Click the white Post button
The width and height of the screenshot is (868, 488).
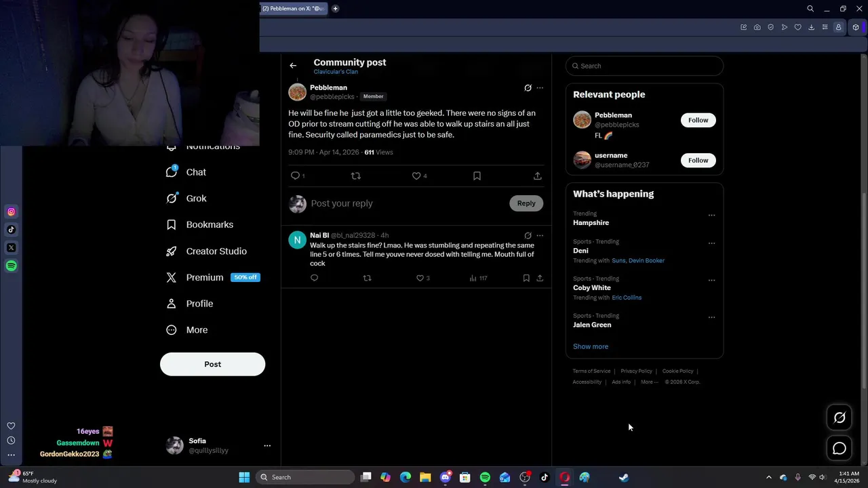click(212, 364)
